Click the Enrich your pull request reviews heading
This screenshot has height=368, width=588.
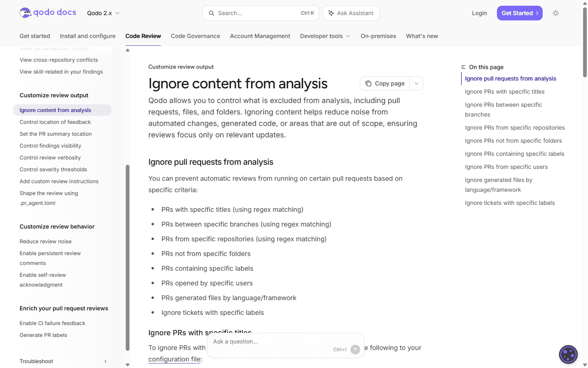click(x=64, y=308)
